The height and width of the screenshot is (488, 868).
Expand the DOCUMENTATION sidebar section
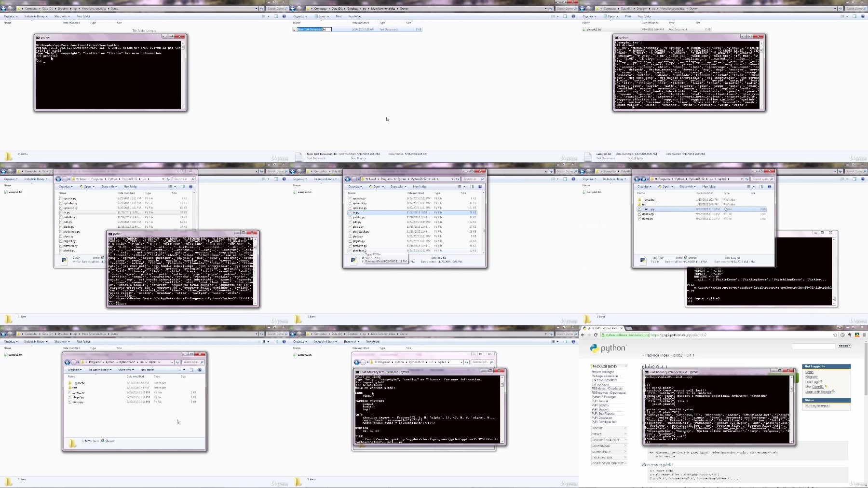click(609, 440)
